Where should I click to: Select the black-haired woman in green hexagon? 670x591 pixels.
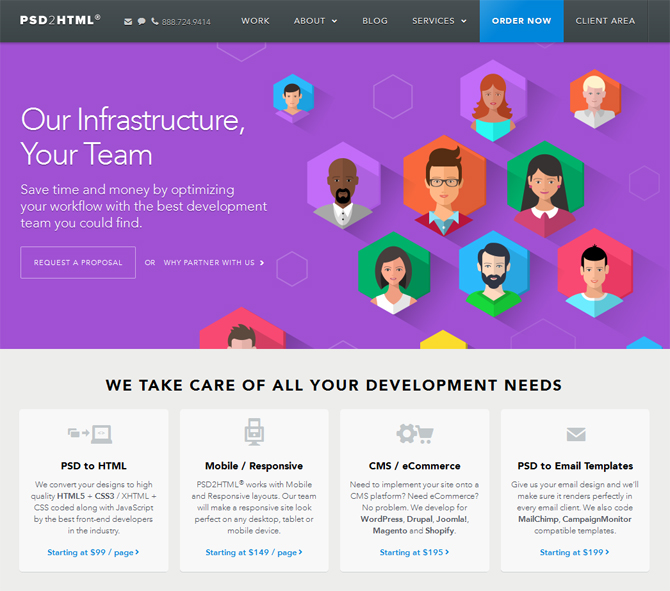coord(545,189)
